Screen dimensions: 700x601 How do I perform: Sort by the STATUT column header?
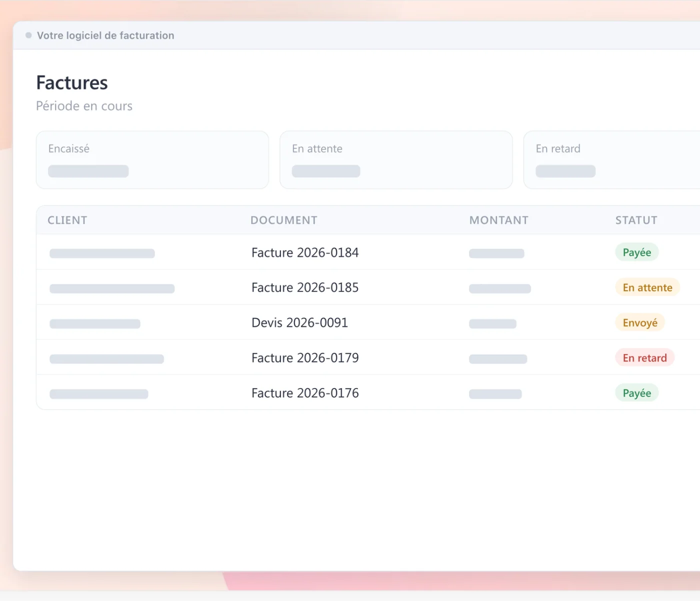(x=636, y=220)
